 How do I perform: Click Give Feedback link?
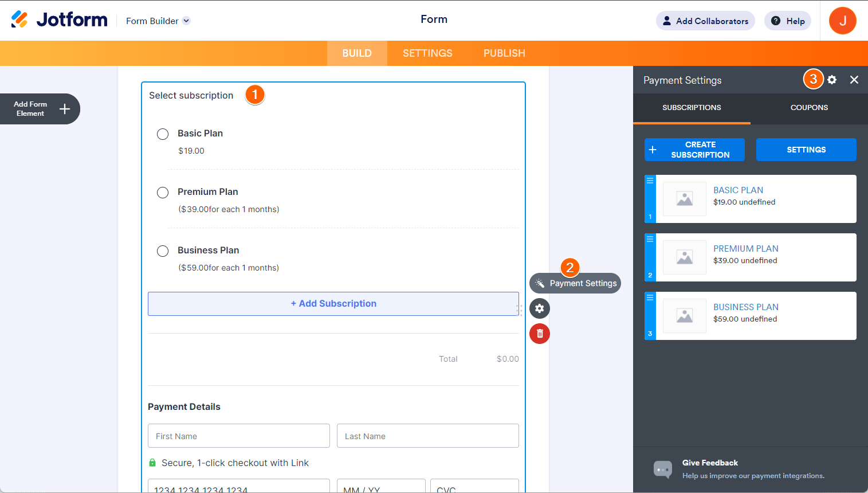click(x=710, y=463)
